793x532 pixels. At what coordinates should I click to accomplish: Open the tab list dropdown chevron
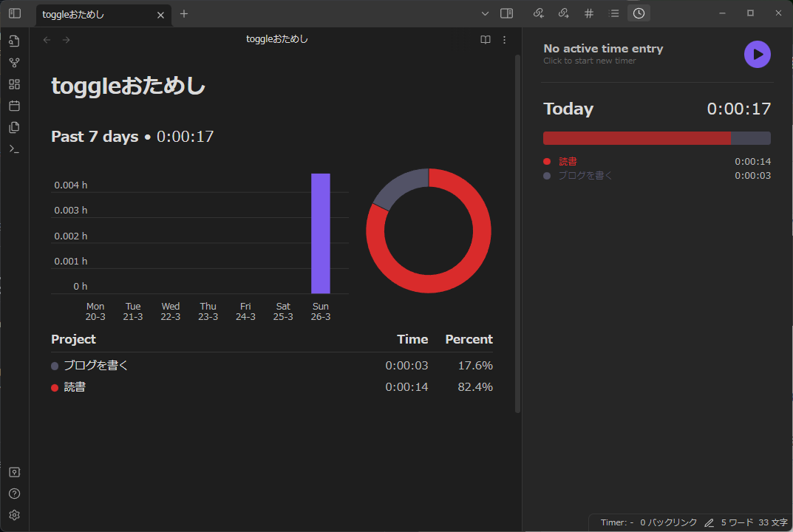point(485,13)
